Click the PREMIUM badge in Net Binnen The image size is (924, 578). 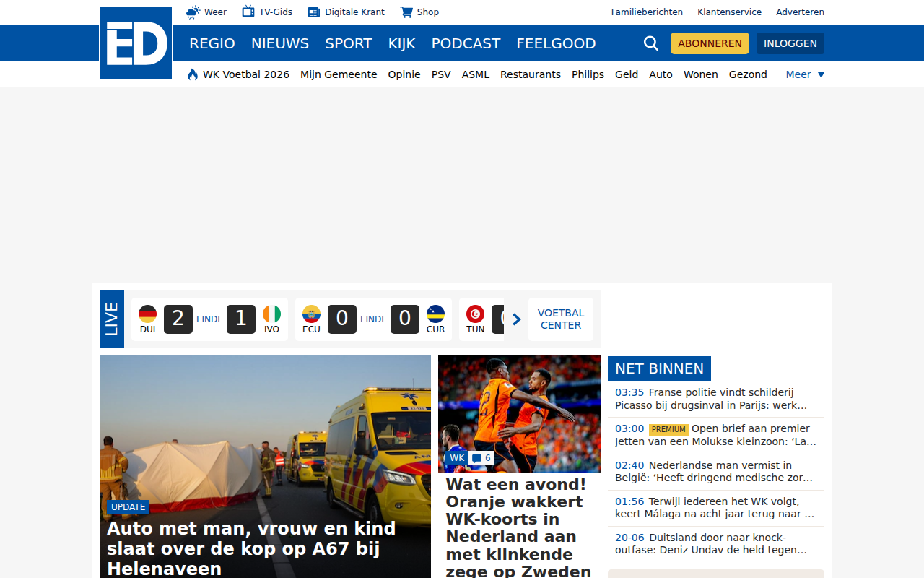point(668,429)
